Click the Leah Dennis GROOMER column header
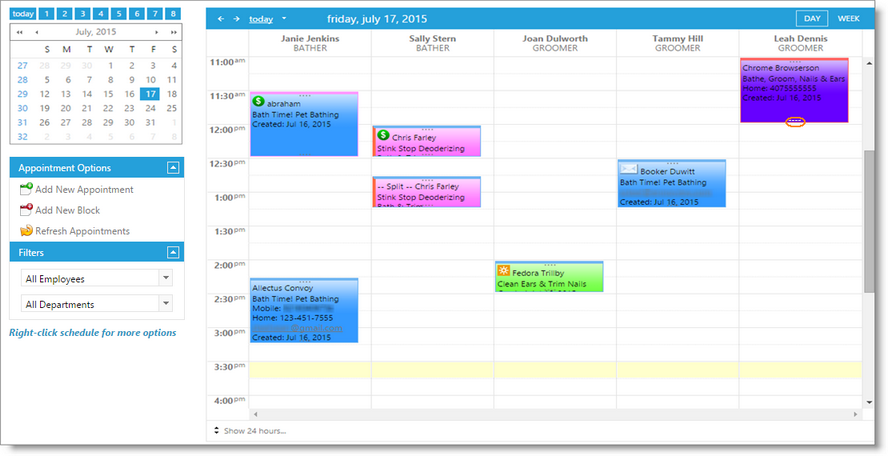 [x=800, y=43]
